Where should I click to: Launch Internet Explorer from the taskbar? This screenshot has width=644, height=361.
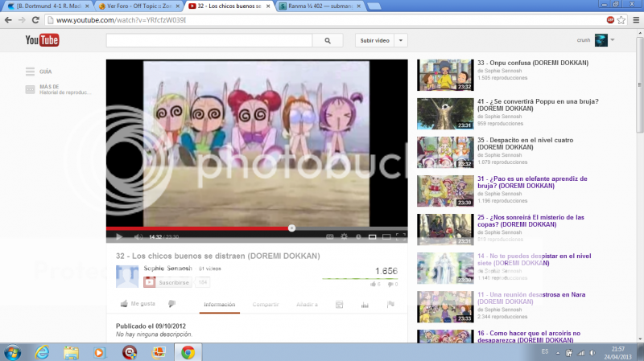(x=43, y=352)
